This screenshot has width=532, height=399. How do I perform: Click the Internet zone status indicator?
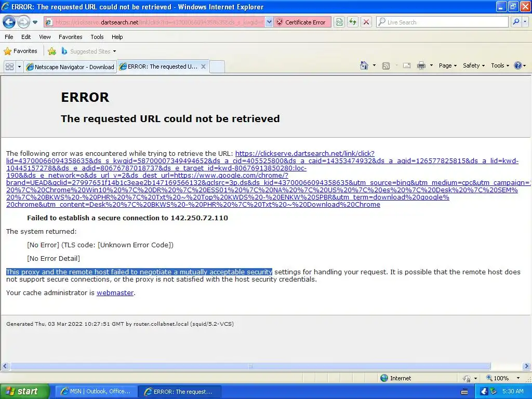coord(395,378)
